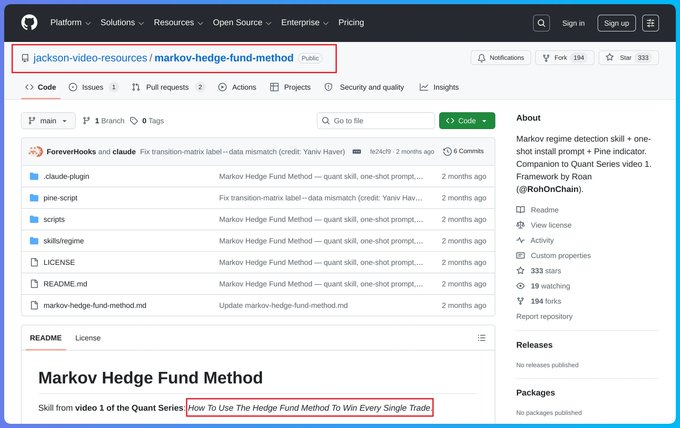Viewport: 680px width, 428px height.
Task: Click the search magnifier icon in header
Action: click(541, 23)
